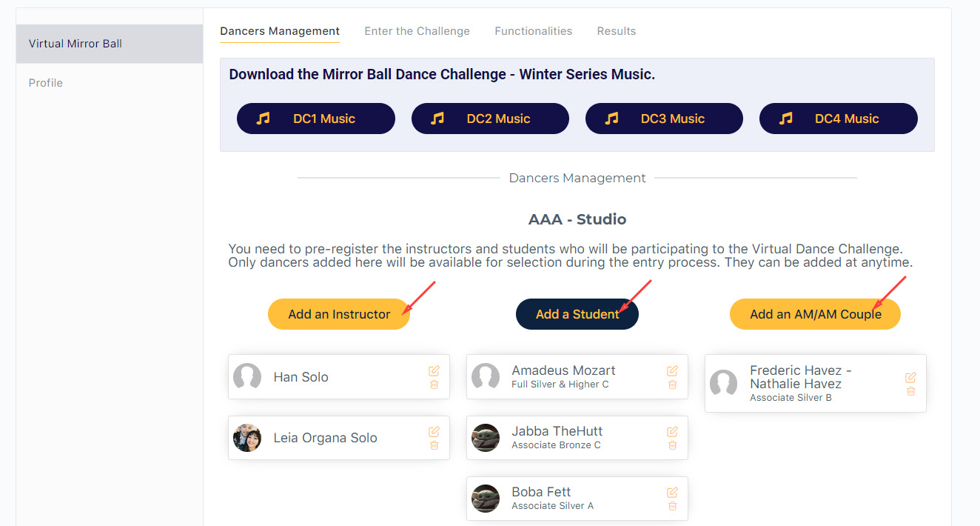980x526 pixels.
Task: Edit Amadeus Mozart's student record
Action: [672, 370]
